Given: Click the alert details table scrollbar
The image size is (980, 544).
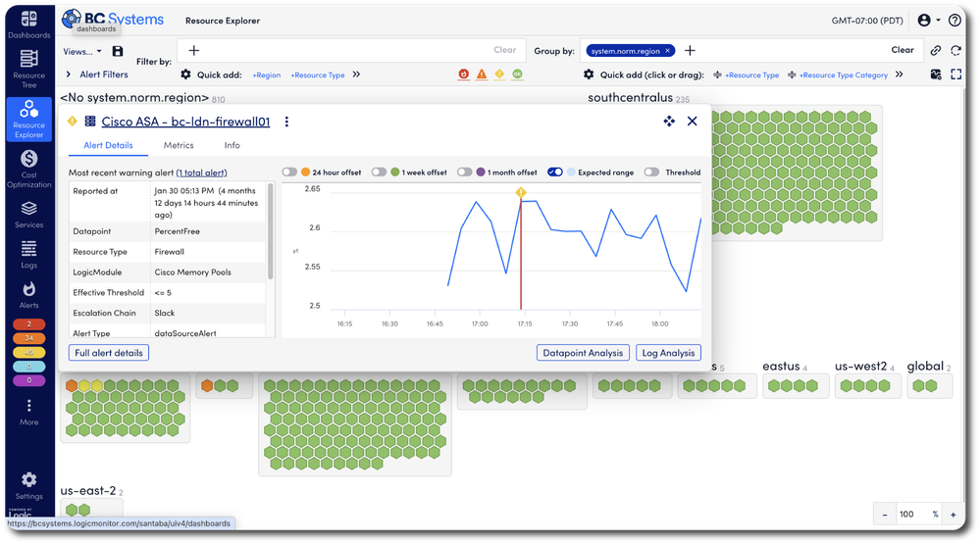Looking at the screenshot, I should click(x=271, y=230).
